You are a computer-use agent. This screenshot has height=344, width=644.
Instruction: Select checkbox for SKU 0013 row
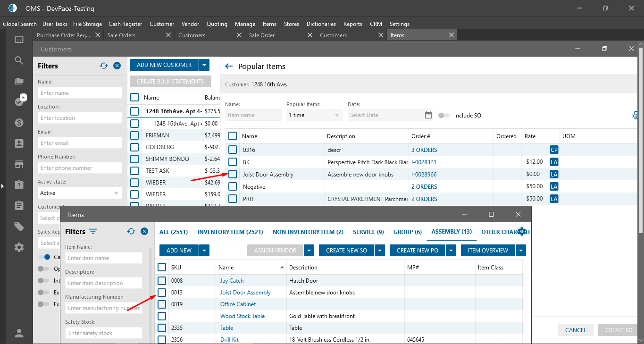[x=162, y=293]
